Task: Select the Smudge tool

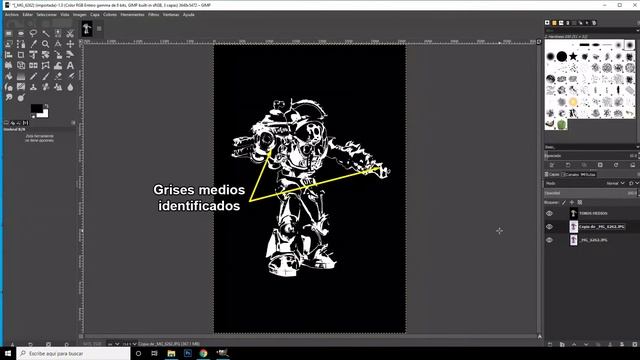Action: coord(9,97)
